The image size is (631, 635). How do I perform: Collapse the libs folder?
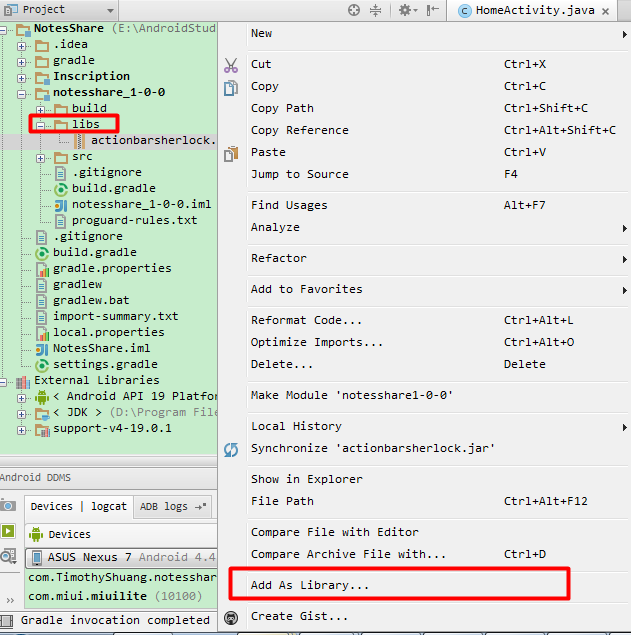point(41,126)
